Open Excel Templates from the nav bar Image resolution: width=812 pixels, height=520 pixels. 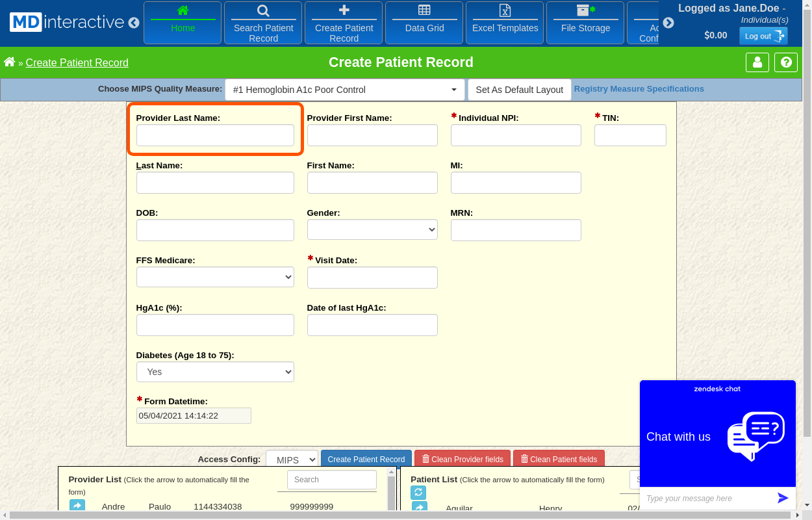tap(505, 23)
